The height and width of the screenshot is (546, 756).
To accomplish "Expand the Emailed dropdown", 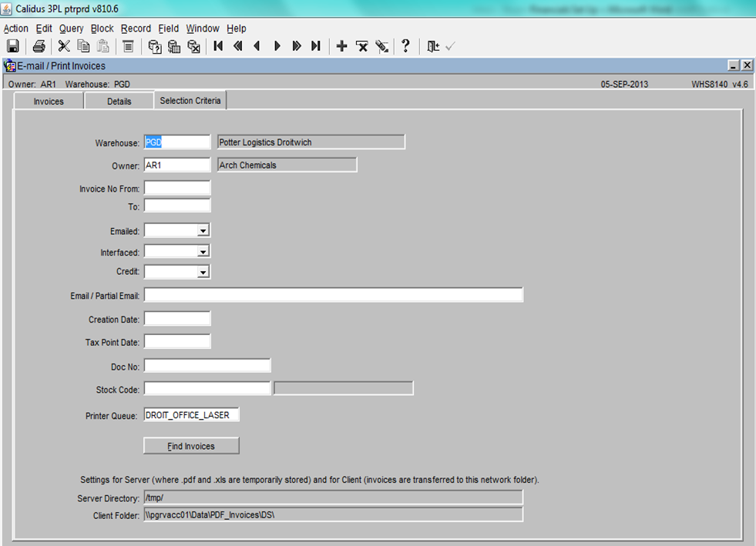I will (x=203, y=231).
